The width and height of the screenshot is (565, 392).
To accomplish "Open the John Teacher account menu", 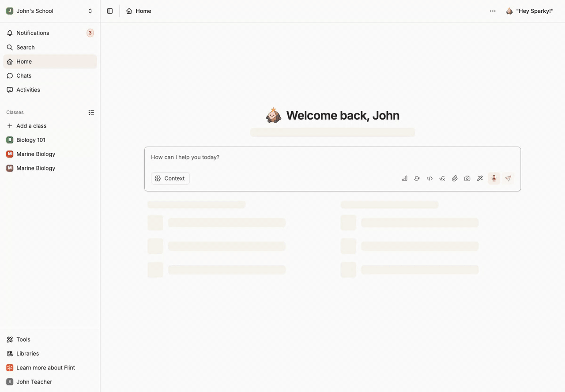I will point(50,382).
